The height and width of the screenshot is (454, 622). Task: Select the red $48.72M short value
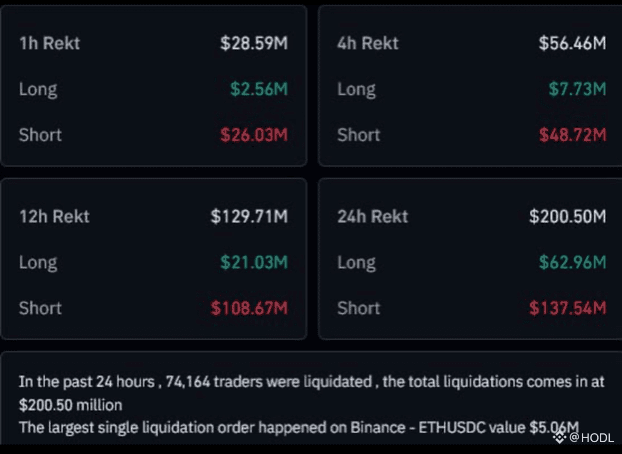point(572,135)
